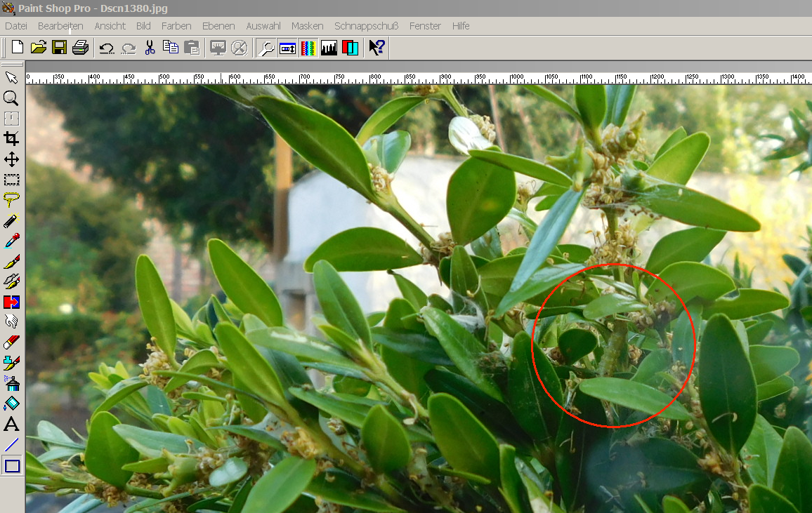Select the Freehand lasso tool
The height and width of the screenshot is (513, 812).
pos(11,199)
